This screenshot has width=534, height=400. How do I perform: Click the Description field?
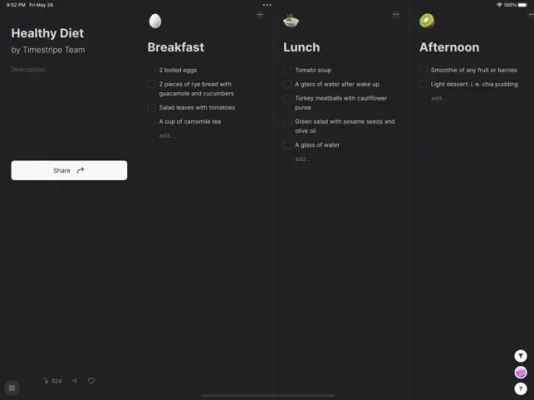(x=28, y=69)
